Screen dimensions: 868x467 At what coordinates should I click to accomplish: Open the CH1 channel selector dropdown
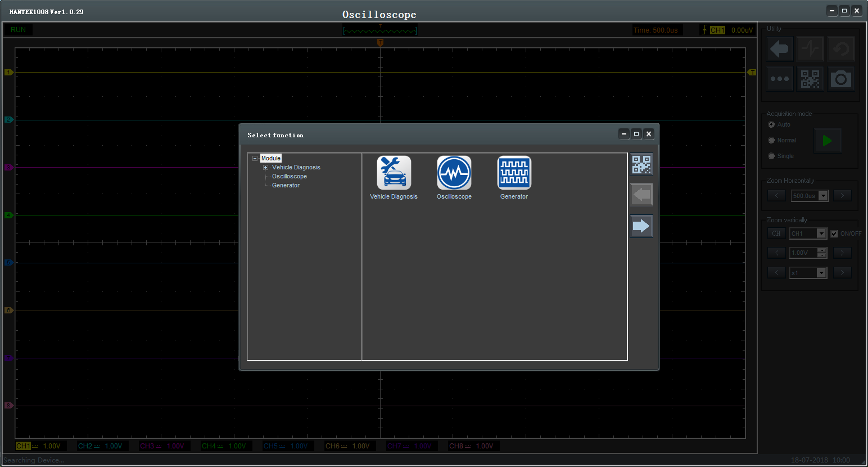point(821,234)
